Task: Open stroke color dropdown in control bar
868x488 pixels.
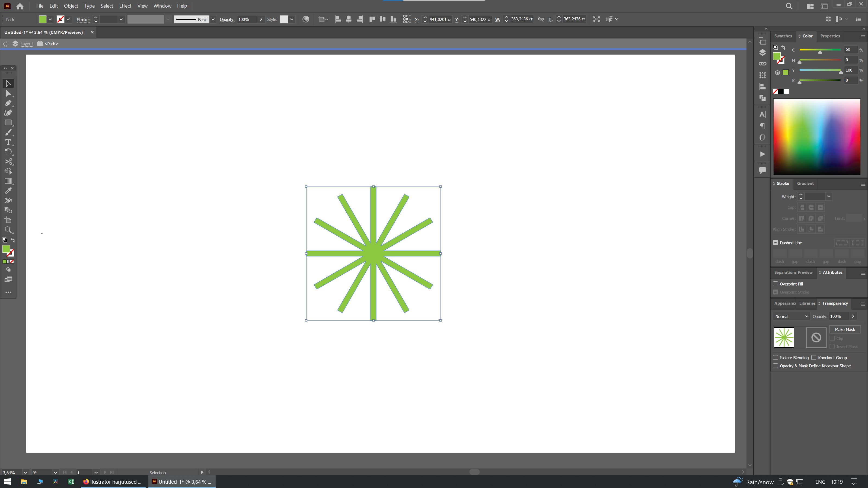Action: click(68, 19)
